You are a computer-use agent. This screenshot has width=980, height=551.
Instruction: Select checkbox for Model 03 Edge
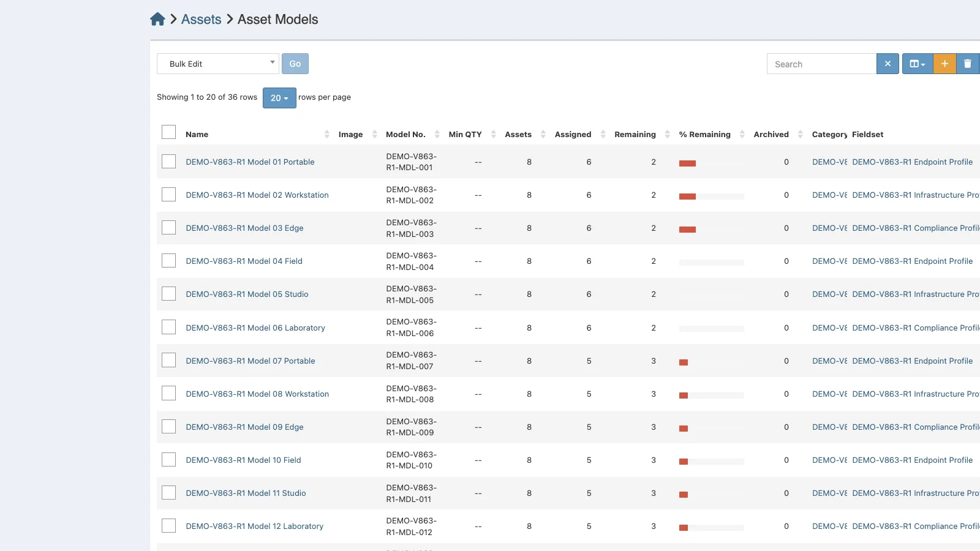168,227
